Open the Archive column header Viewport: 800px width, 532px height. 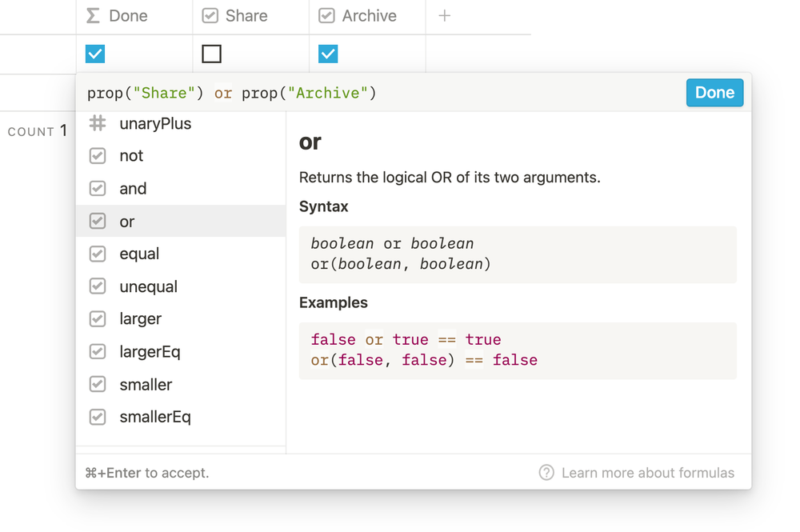(x=367, y=16)
